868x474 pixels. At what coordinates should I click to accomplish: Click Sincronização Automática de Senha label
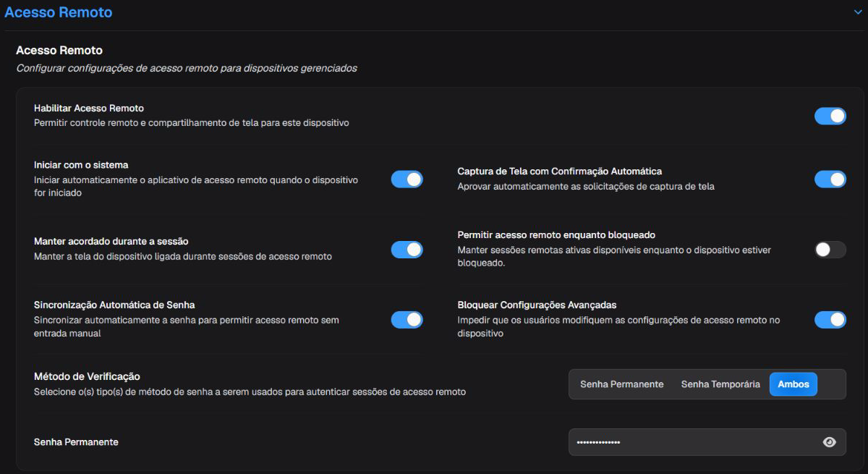[x=114, y=305]
